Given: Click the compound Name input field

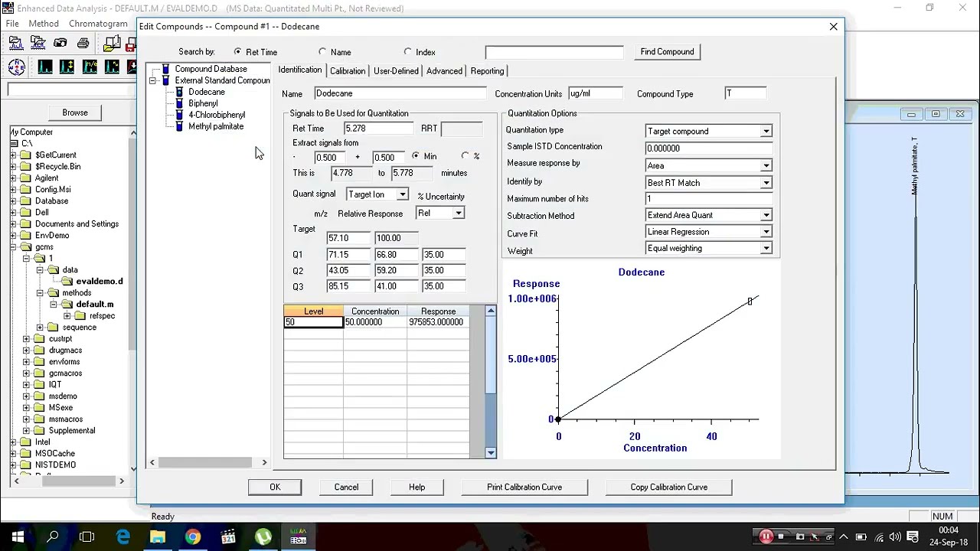Looking at the screenshot, I should click(x=400, y=93).
